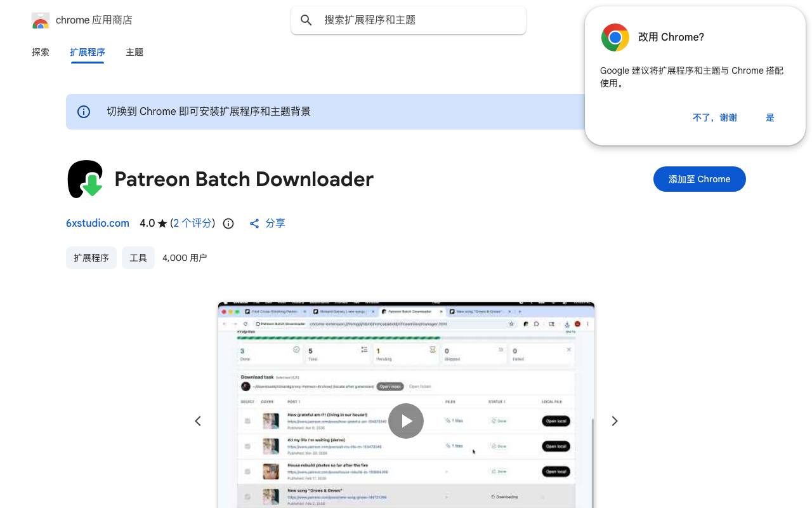Dismiss popup with 不了，谢谢
This screenshot has width=812, height=508.
point(715,117)
